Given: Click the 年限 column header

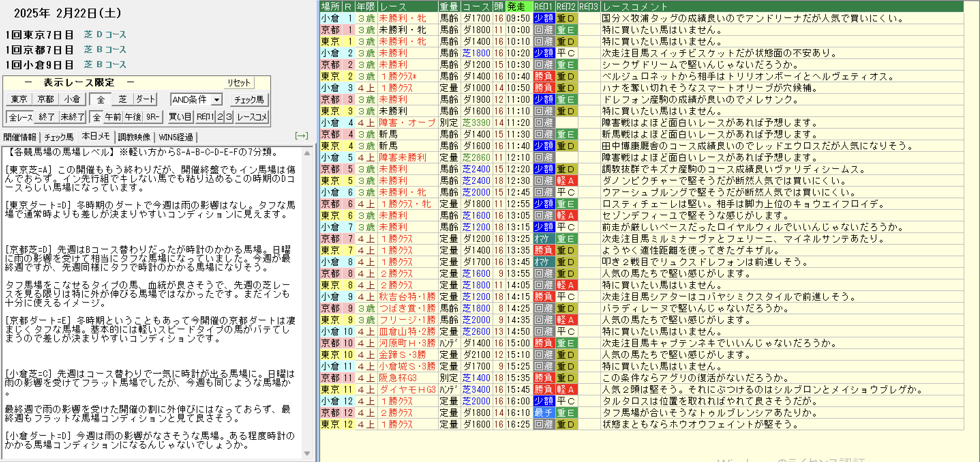Looking at the screenshot, I should 366,6.
